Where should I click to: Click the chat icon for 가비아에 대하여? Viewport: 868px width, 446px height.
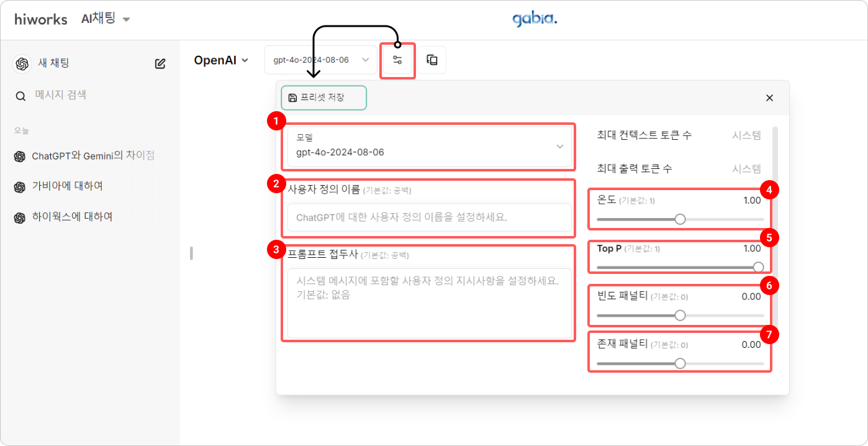tap(20, 187)
